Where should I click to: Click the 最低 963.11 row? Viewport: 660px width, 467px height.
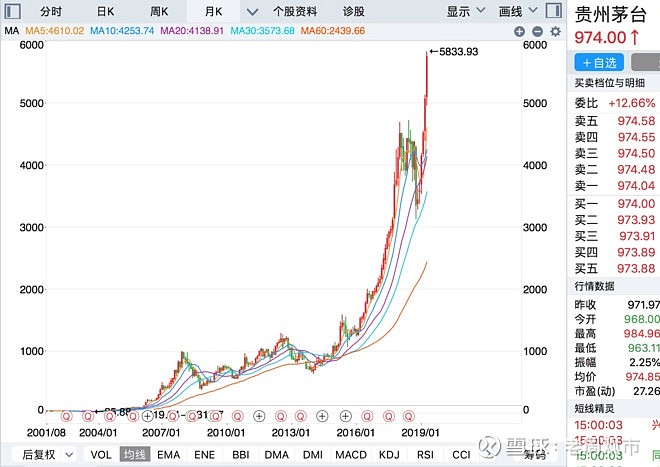point(617,348)
